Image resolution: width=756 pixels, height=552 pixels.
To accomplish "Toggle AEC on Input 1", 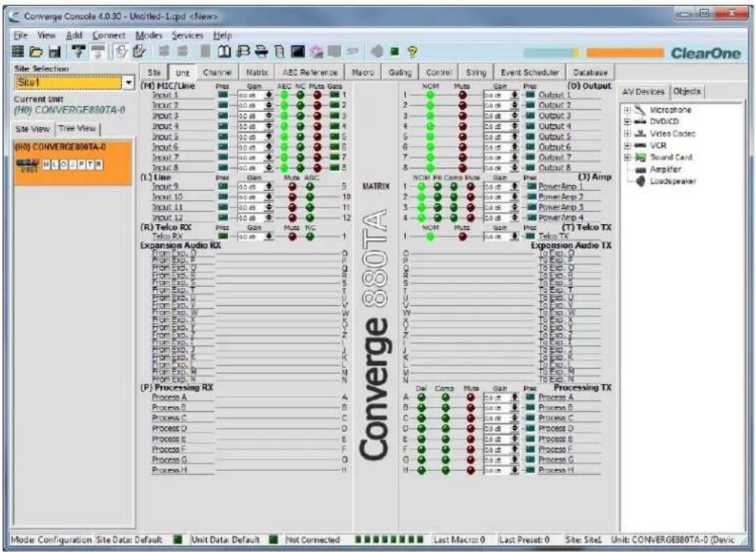I will tap(285, 95).
